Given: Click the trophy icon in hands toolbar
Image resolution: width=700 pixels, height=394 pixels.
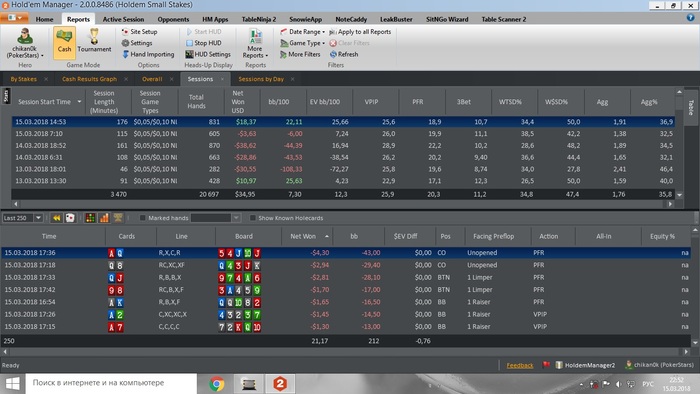Looking at the screenshot, I should tap(118, 218).
